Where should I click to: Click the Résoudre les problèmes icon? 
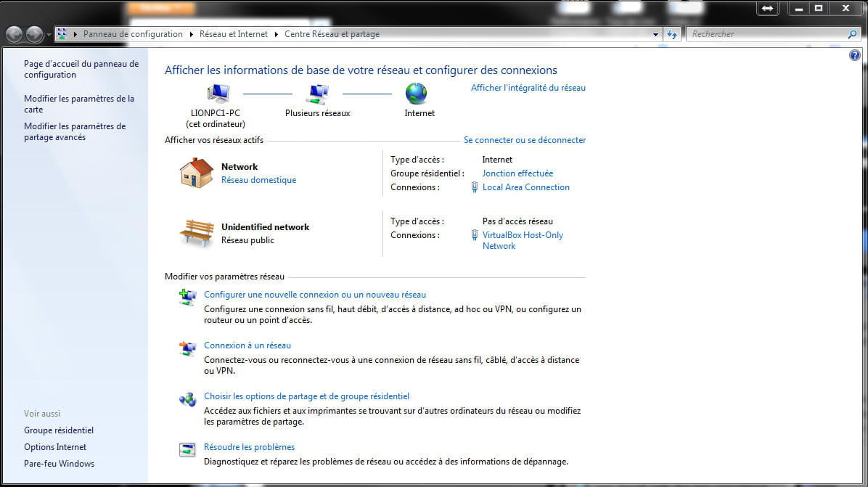(187, 449)
